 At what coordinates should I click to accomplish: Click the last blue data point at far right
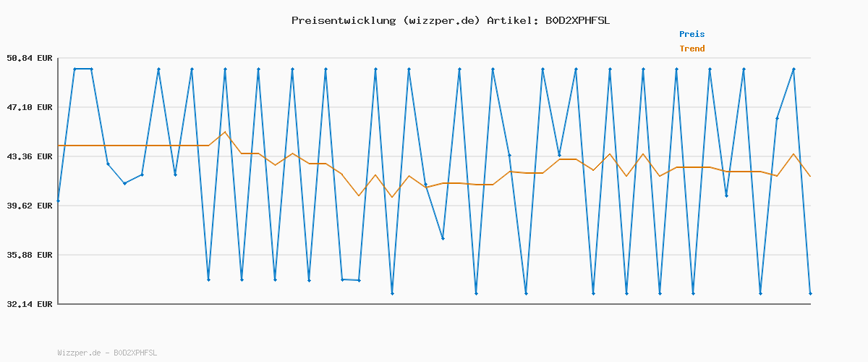pyautogui.click(x=810, y=293)
